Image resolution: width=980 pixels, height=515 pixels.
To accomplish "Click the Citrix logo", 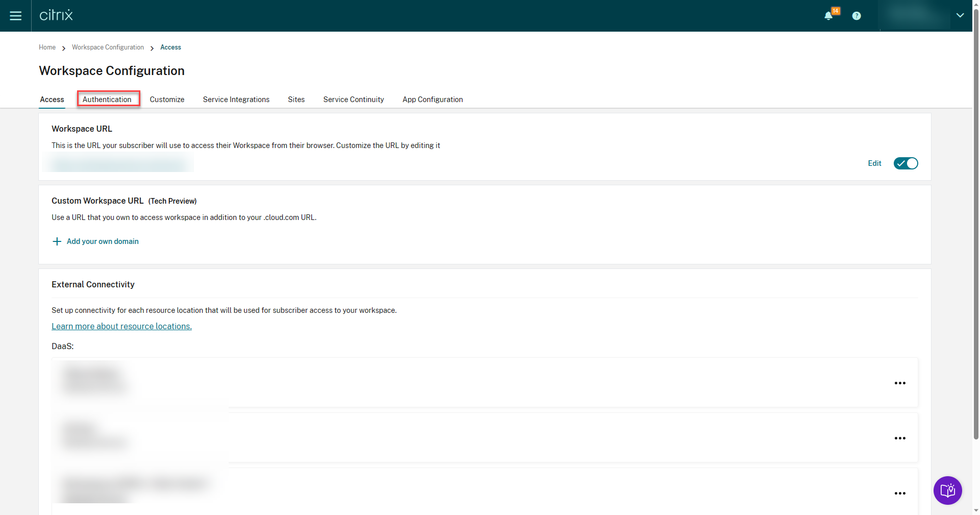I will pyautogui.click(x=56, y=15).
